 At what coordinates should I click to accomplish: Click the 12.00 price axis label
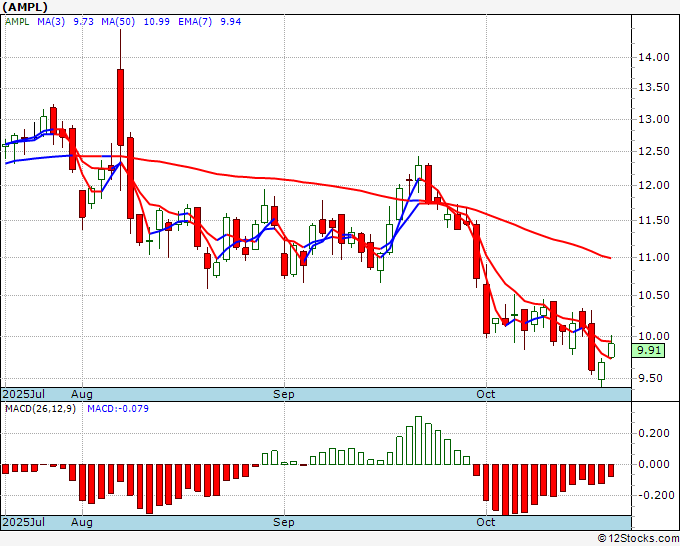click(x=654, y=185)
